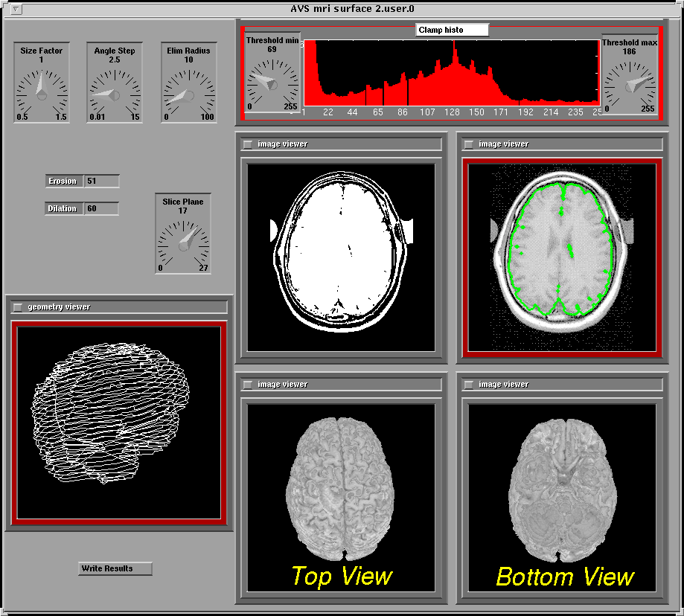Screen dimensions: 684x616
Task: Click the Clamp histo button
Action: (x=452, y=30)
